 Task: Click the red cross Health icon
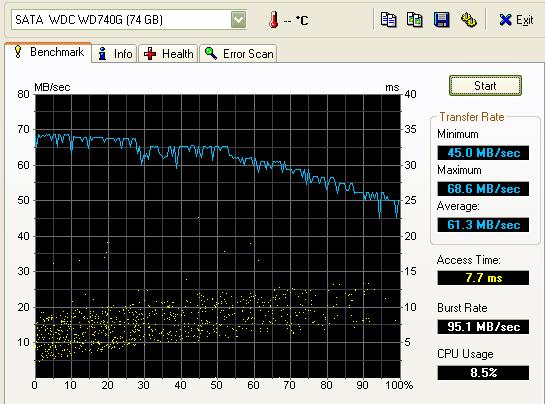150,54
